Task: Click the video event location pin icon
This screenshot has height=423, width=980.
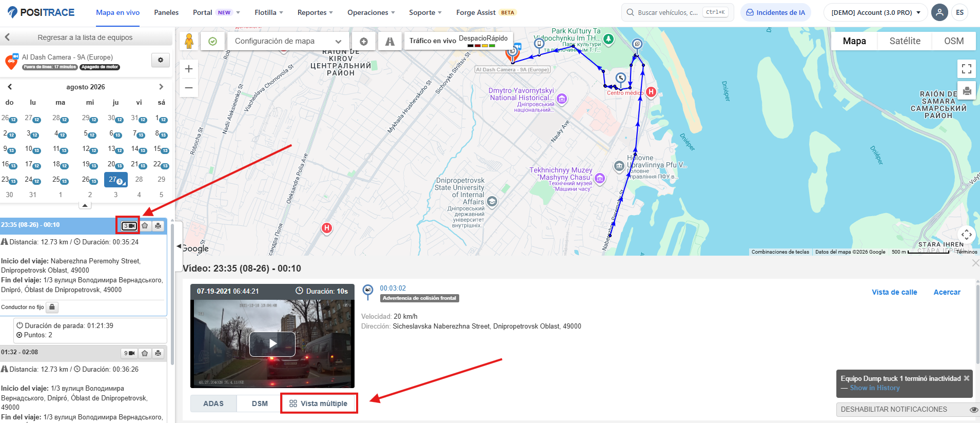Action: (x=368, y=292)
